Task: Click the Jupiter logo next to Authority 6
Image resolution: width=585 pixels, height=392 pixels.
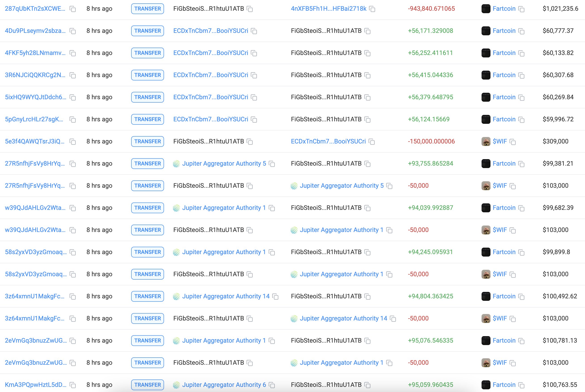Action: click(177, 385)
